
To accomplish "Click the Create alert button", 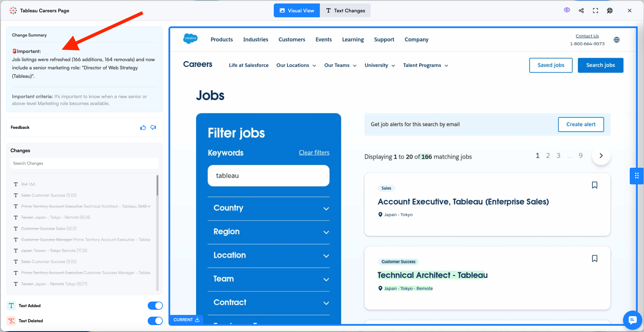I will [581, 124].
